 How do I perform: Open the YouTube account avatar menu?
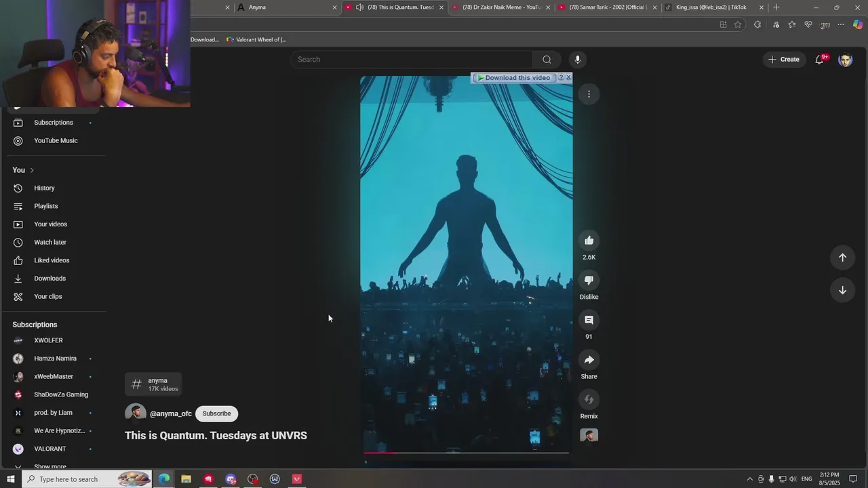(845, 60)
